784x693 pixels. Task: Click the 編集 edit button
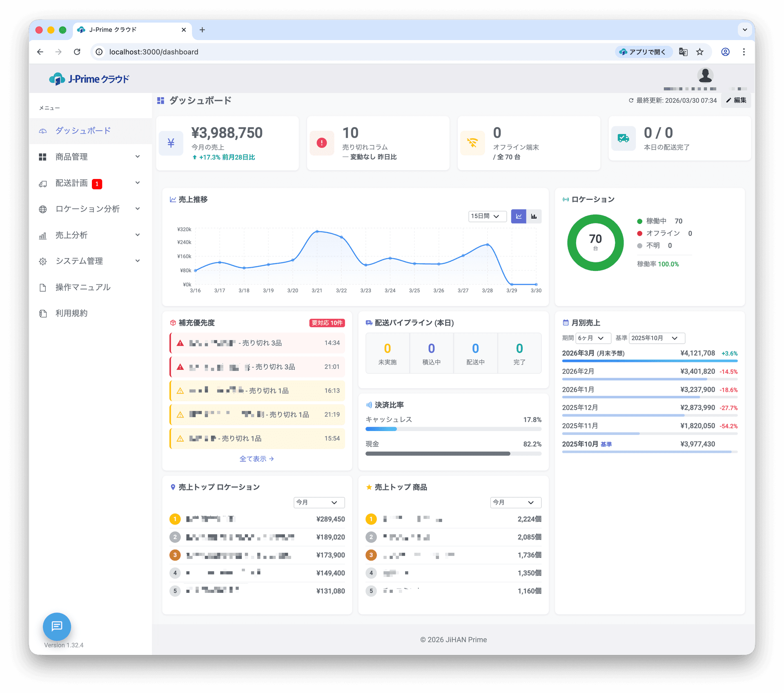(736, 100)
